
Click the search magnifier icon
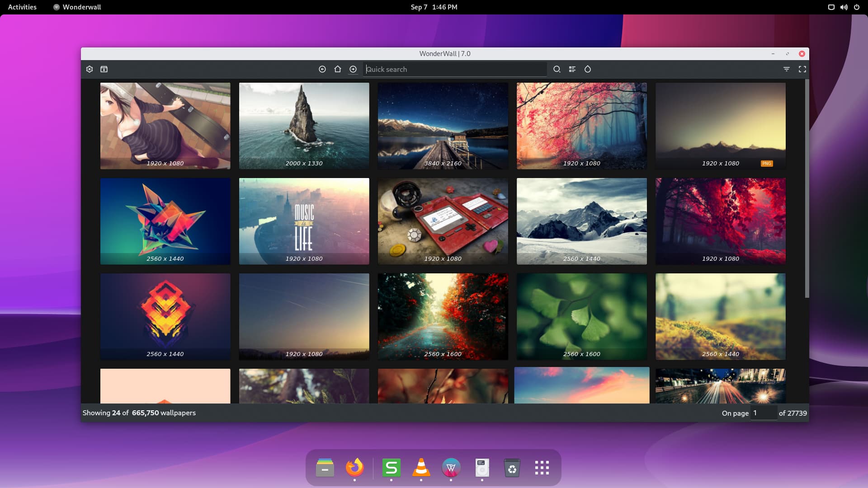pyautogui.click(x=557, y=69)
